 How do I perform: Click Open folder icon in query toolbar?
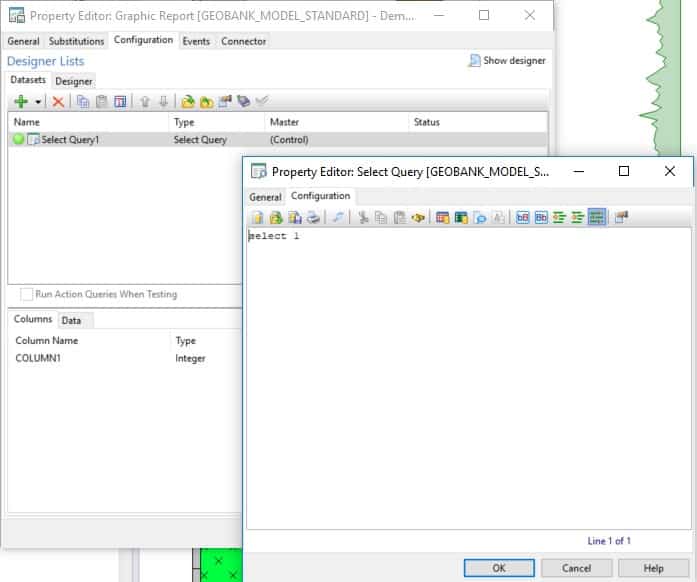coord(276,217)
